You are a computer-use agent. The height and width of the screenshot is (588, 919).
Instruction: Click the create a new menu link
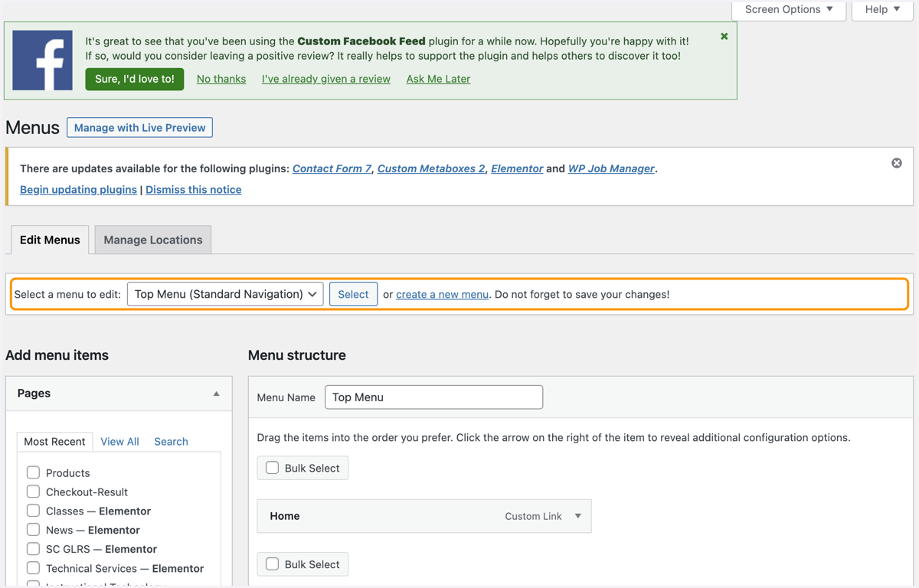442,294
